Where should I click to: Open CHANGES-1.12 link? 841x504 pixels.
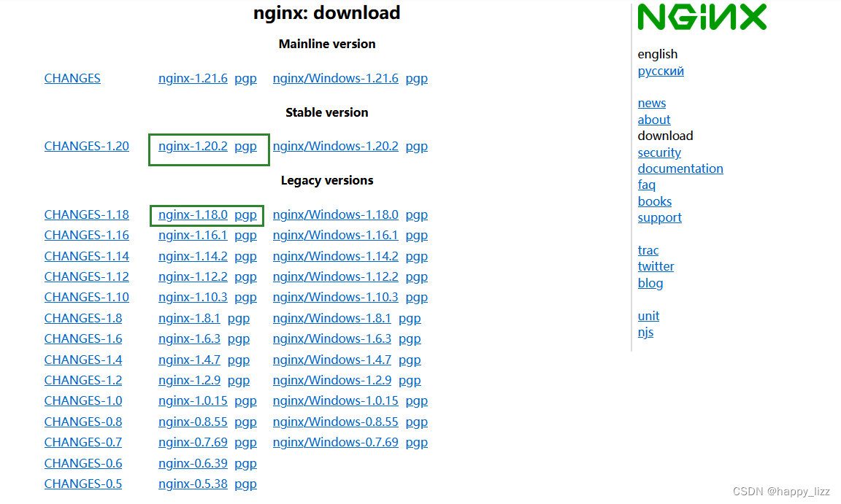[87, 276]
